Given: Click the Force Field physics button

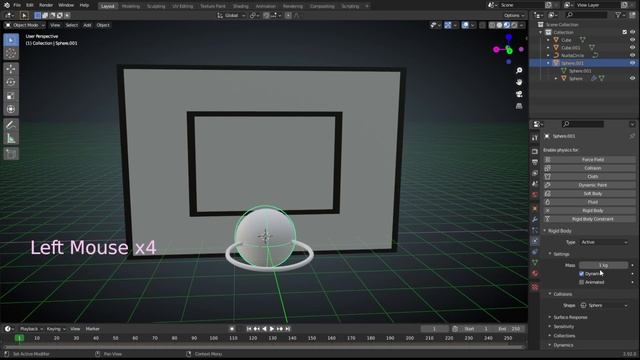Looking at the screenshot, I should [x=589, y=160].
